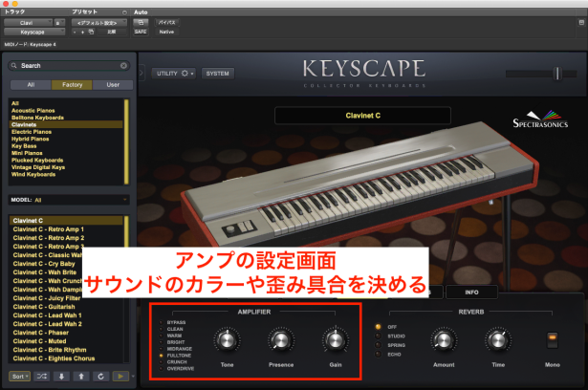
Task: Click the automation enable icon under Auto
Action: coord(141,23)
